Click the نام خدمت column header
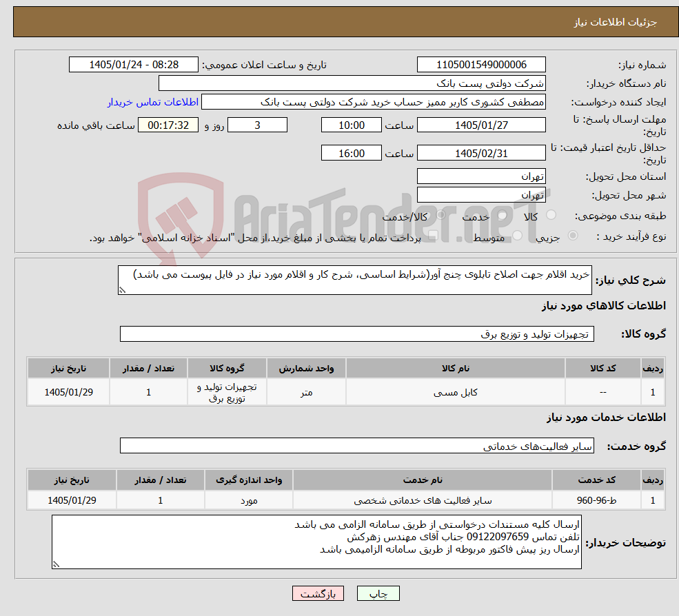The height and width of the screenshot is (616, 679). pyautogui.click(x=423, y=480)
